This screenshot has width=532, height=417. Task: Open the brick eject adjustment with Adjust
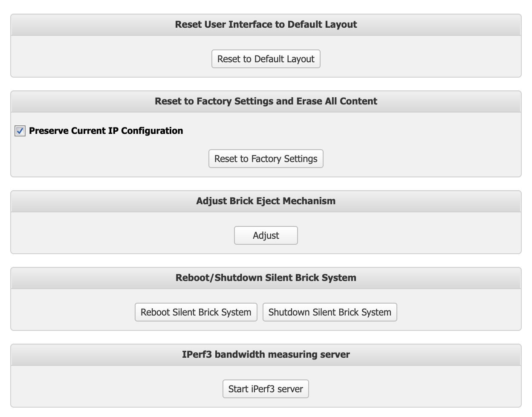click(x=266, y=235)
